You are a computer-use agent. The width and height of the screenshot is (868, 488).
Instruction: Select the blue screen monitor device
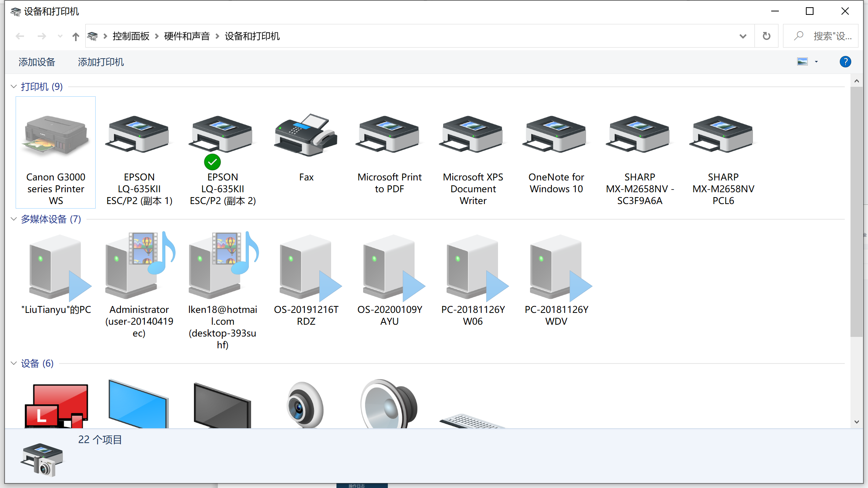pos(138,403)
